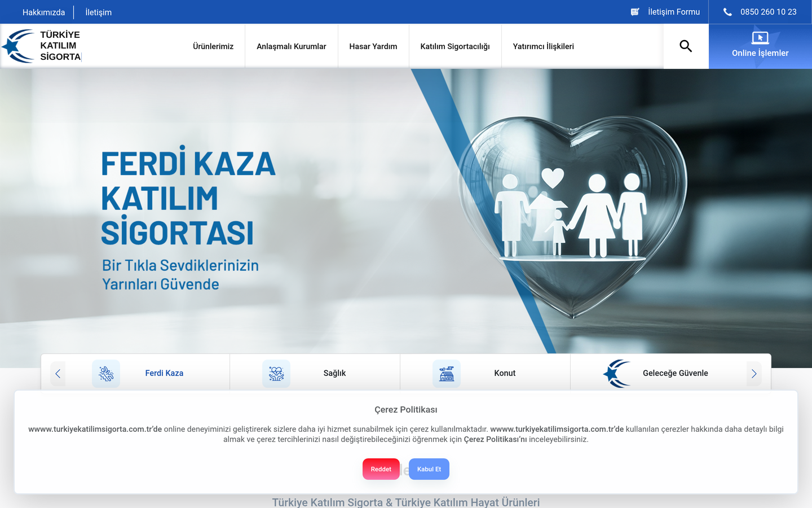Viewport: 812px width, 508px height.
Task: Open the İletişim link in top bar
Action: pos(99,12)
